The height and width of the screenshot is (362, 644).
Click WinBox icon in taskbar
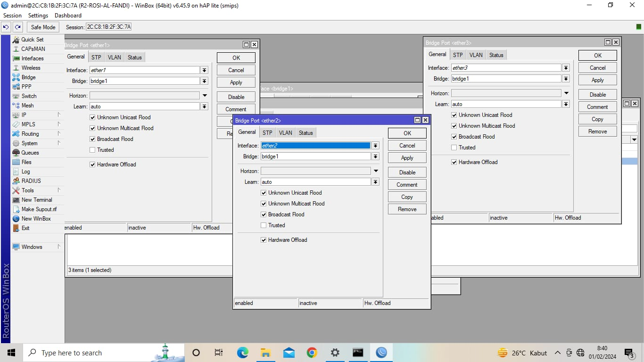pos(381,353)
